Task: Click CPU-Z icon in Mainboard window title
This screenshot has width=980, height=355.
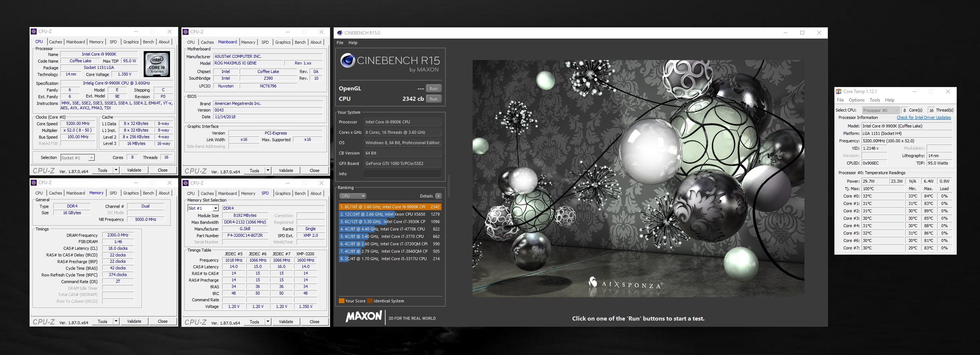Action: click(x=186, y=32)
